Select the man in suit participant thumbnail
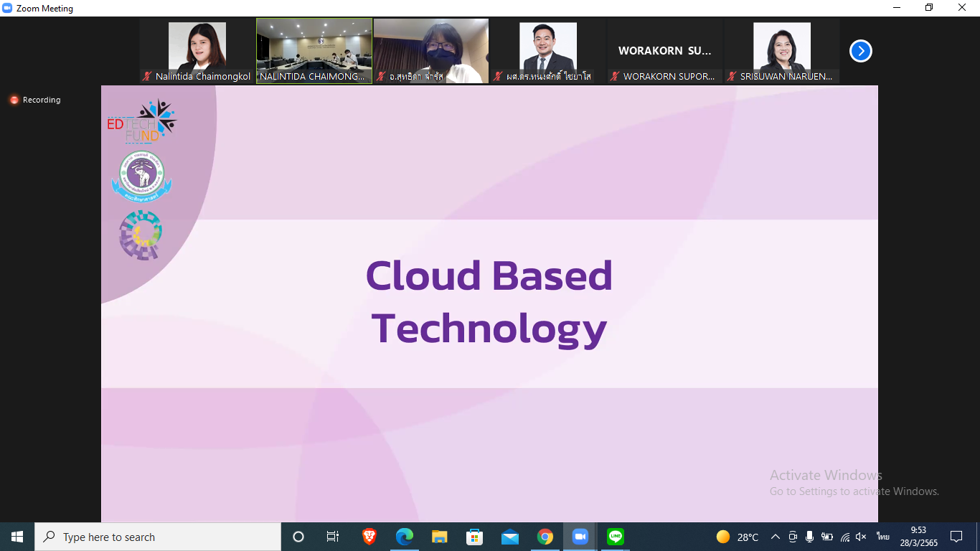Screen dimensions: 980x551 pos(548,51)
